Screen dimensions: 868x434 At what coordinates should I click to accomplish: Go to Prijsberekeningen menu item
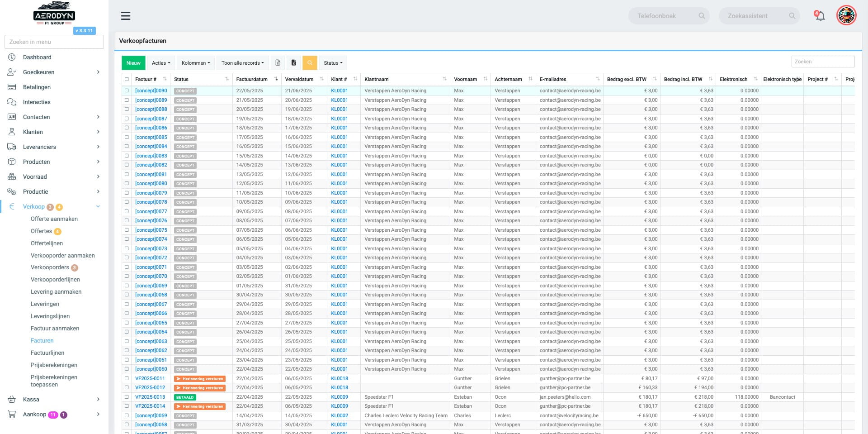[x=54, y=365]
